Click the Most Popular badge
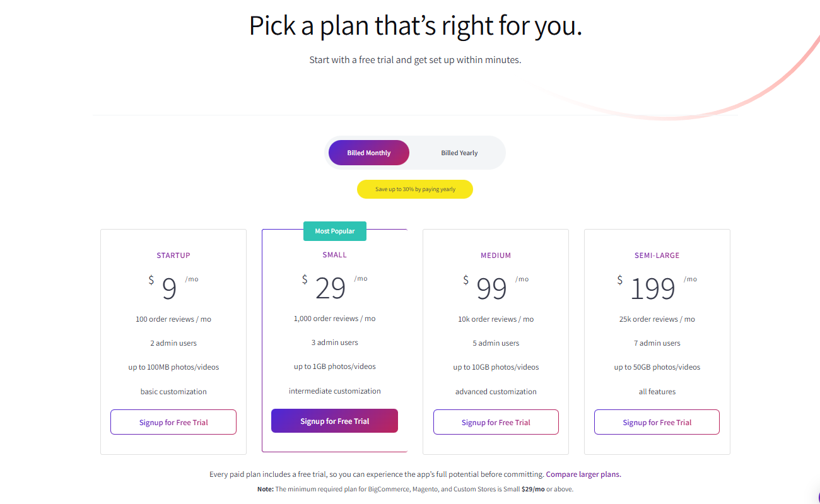Screen dimensions: 820x504 (x=334, y=231)
